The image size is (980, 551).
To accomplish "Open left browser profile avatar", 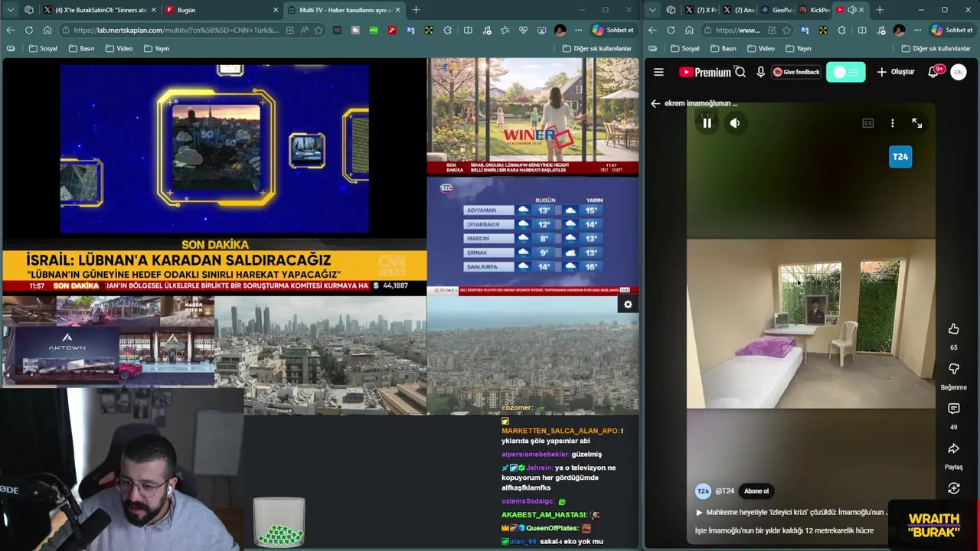I will click(560, 30).
